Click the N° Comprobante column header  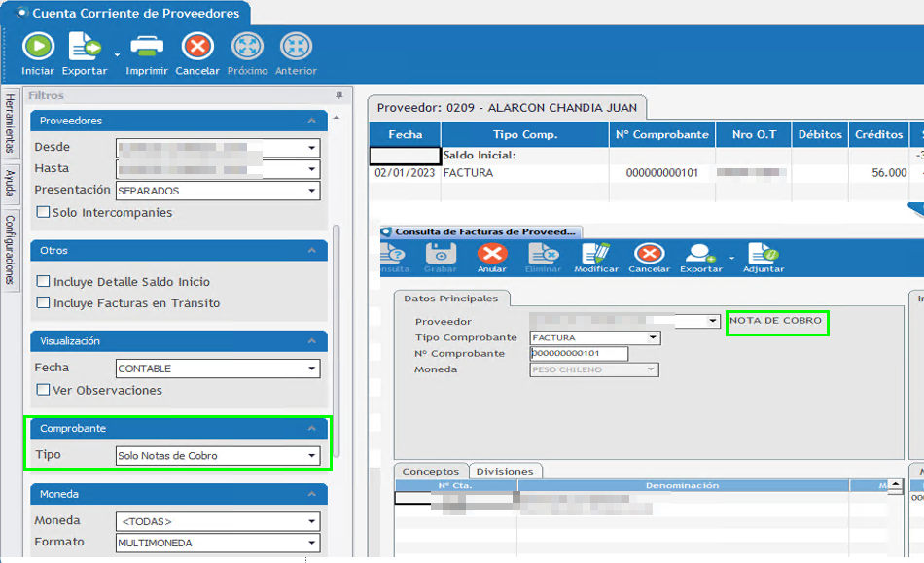coord(662,134)
